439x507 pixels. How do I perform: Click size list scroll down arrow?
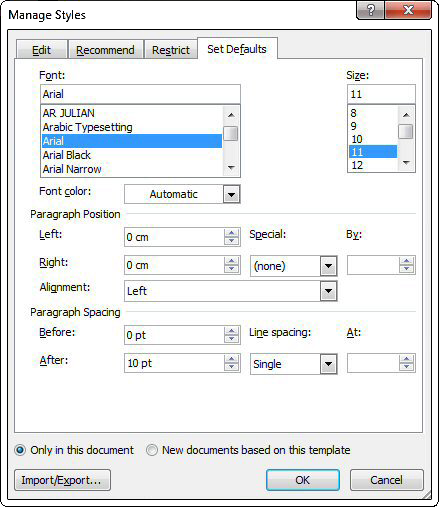point(406,163)
